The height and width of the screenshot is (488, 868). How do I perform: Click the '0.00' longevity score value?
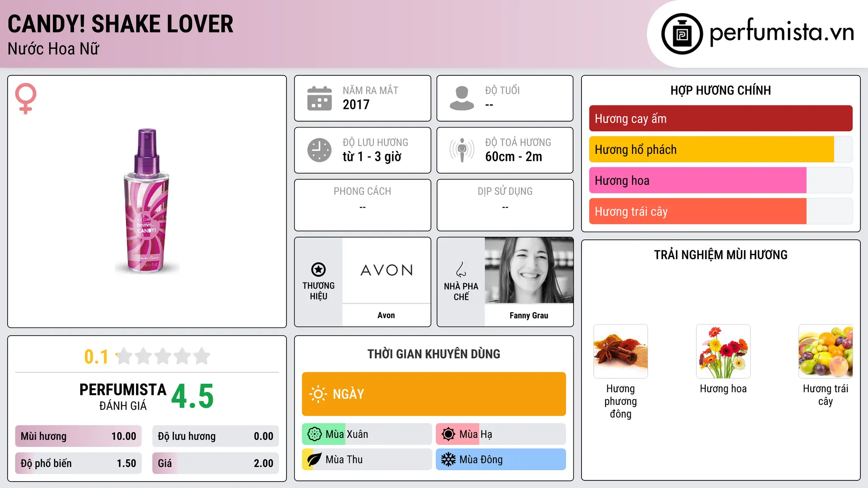[x=264, y=436]
